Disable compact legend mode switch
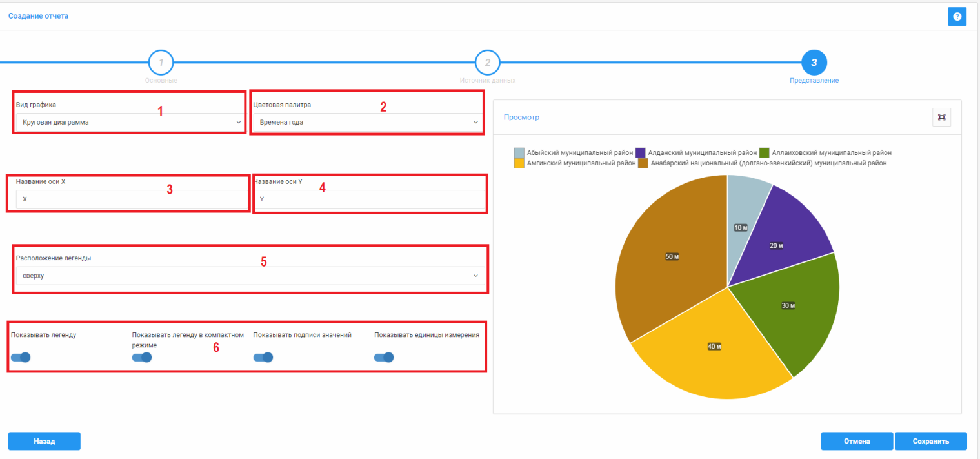This screenshot has height=459, width=980. [142, 358]
